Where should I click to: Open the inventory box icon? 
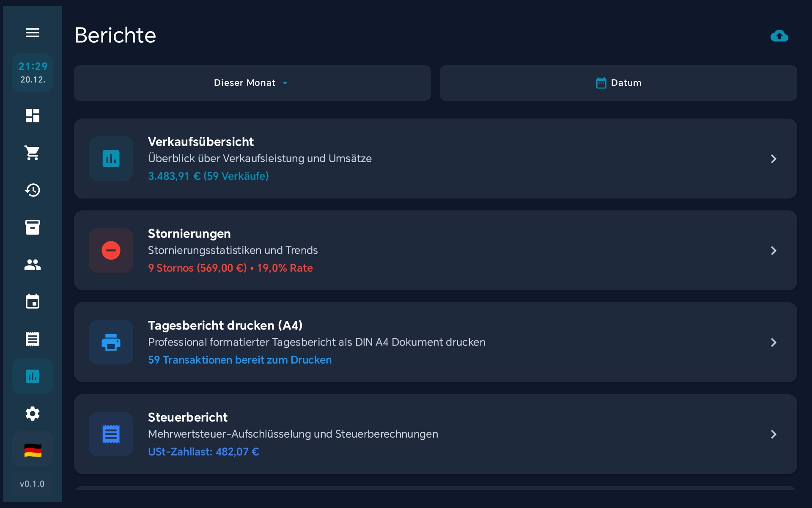(x=33, y=227)
